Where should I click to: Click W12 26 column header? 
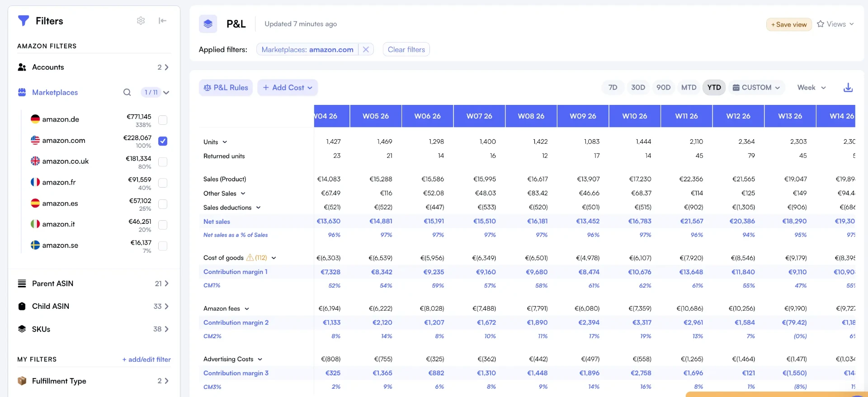(738, 116)
